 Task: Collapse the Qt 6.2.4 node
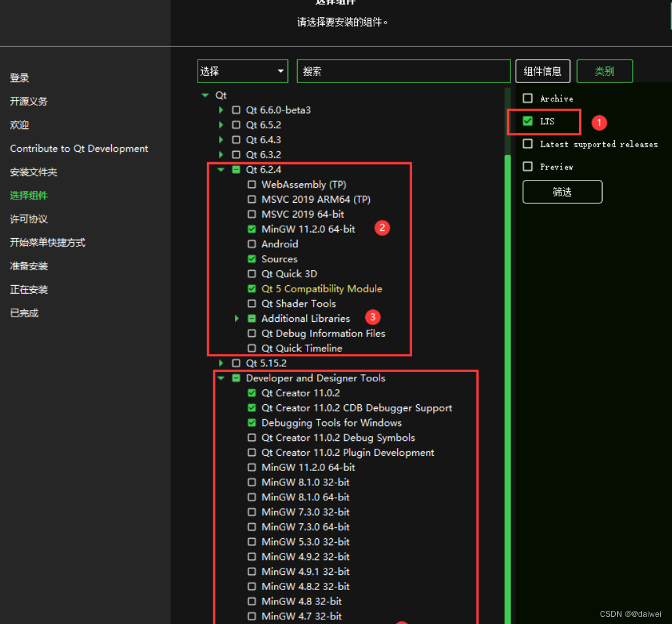(x=221, y=169)
